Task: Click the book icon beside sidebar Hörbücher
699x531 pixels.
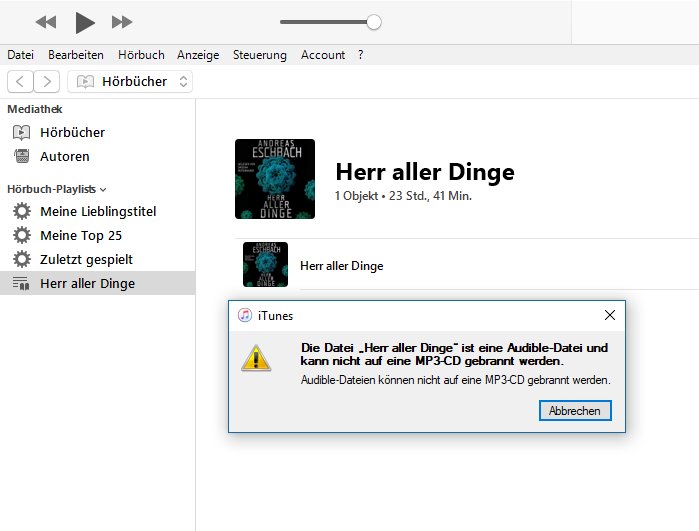Action: tap(21, 132)
